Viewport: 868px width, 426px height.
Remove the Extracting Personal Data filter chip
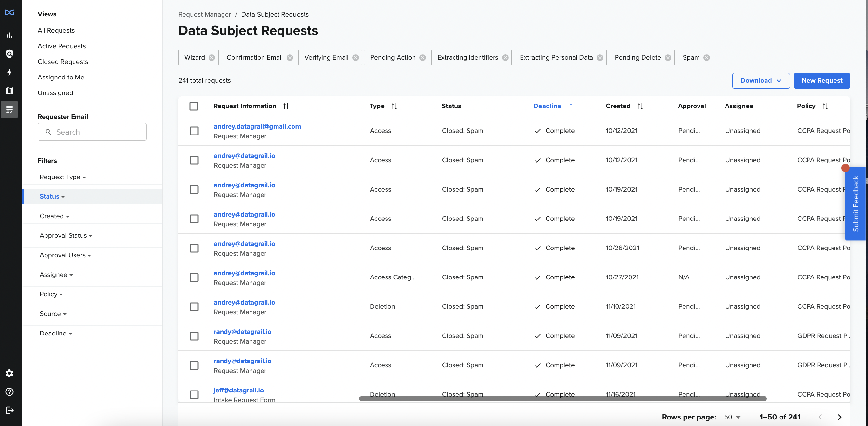[x=600, y=58]
